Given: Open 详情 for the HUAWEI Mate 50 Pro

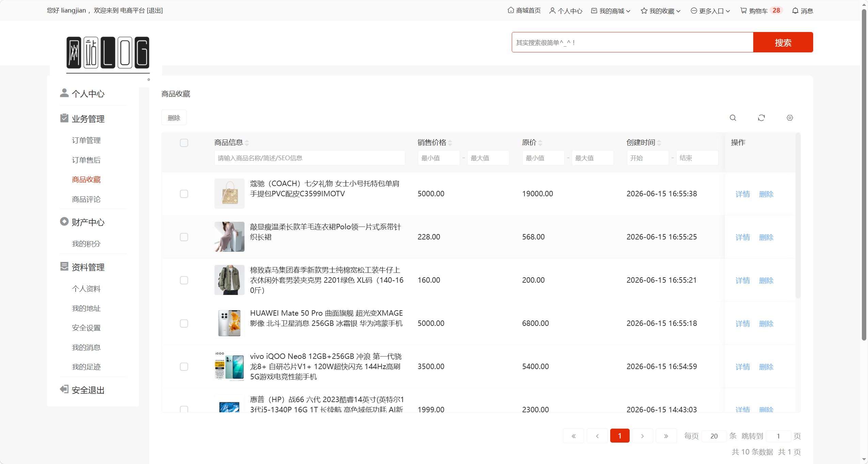Looking at the screenshot, I should 743,324.
